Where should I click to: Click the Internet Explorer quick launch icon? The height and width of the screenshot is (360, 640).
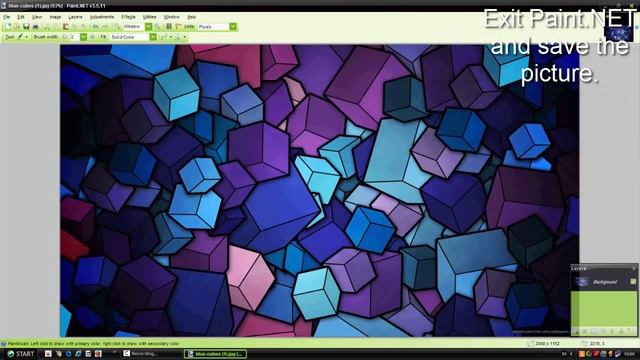[78, 354]
